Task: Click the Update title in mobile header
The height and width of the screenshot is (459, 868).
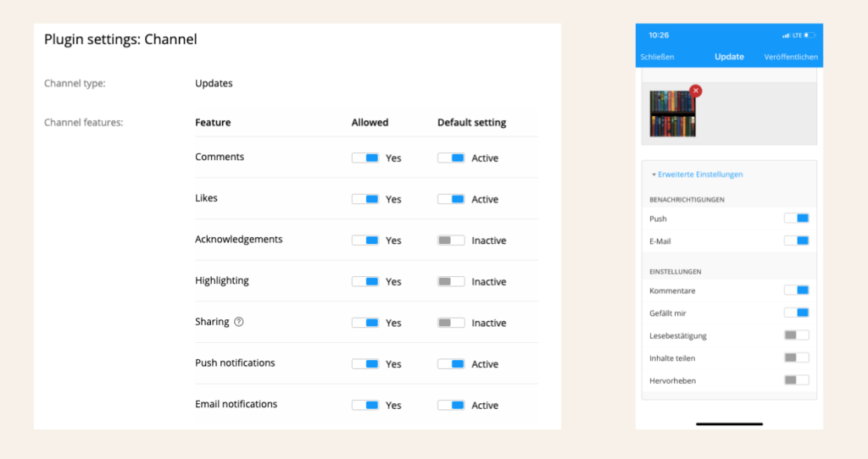Action: pos(729,57)
